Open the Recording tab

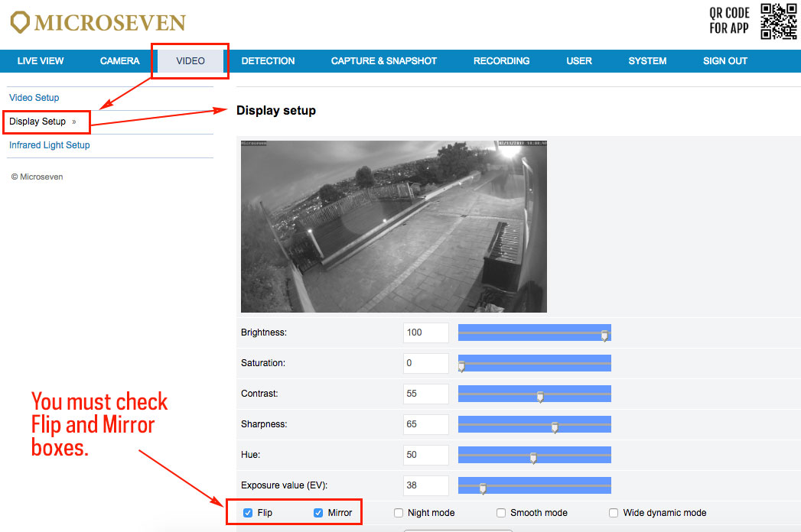pyautogui.click(x=501, y=61)
